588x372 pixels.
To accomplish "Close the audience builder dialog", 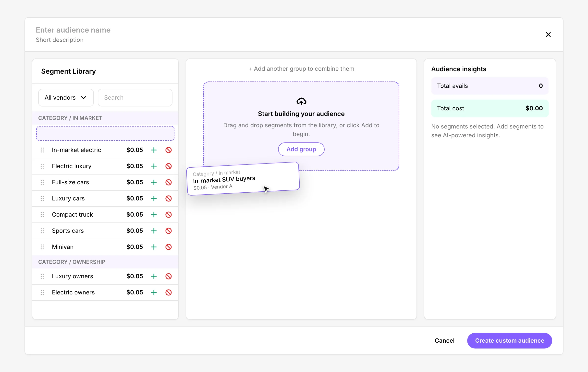I will tap(548, 35).
